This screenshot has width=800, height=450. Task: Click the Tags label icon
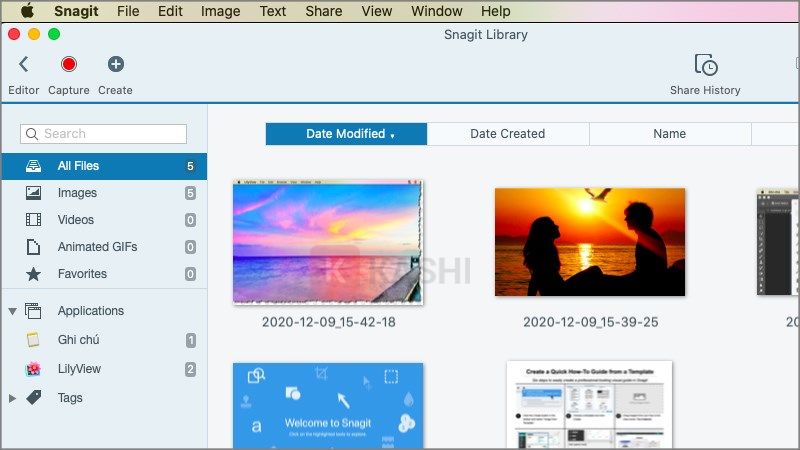[x=34, y=397]
